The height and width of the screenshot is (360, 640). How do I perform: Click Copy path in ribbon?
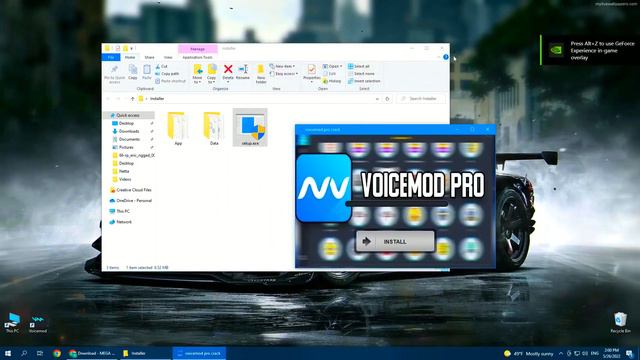tap(167, 73)
